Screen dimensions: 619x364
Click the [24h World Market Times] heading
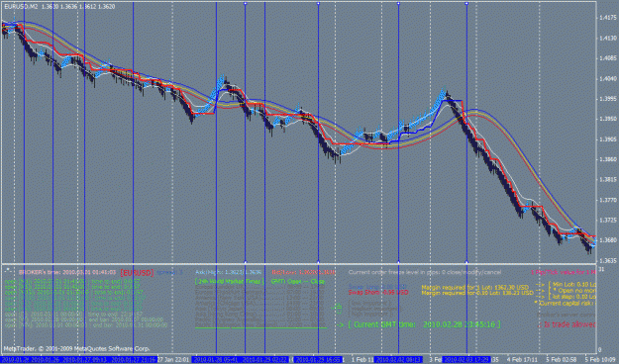[x=230, y=282]
